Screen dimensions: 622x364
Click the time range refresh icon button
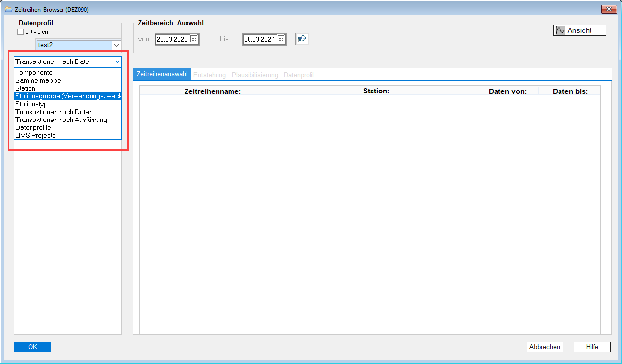302,39
